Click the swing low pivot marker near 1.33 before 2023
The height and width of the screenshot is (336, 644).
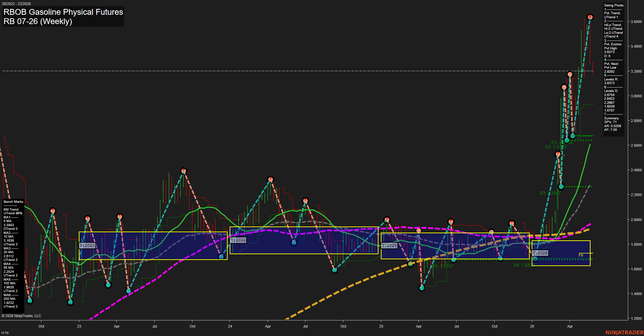tap(70, 302)
